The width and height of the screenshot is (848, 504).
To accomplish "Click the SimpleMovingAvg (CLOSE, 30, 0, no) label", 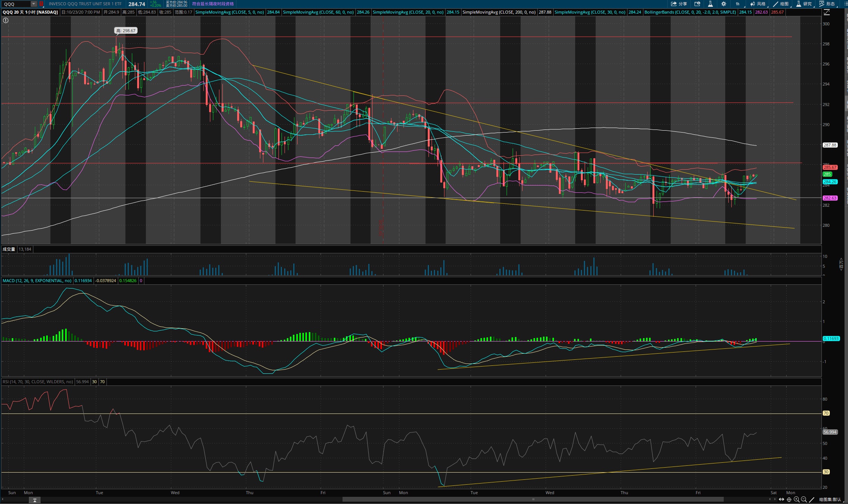I will coord(590,12).
